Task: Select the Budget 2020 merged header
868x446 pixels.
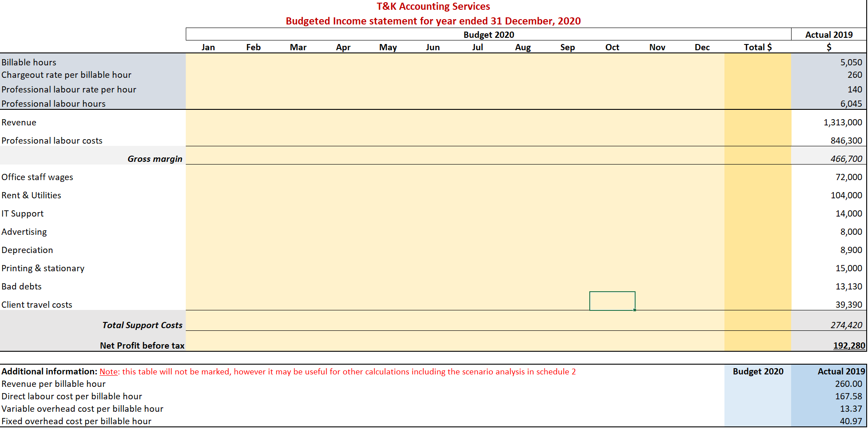Action: [x=489, y=34]
